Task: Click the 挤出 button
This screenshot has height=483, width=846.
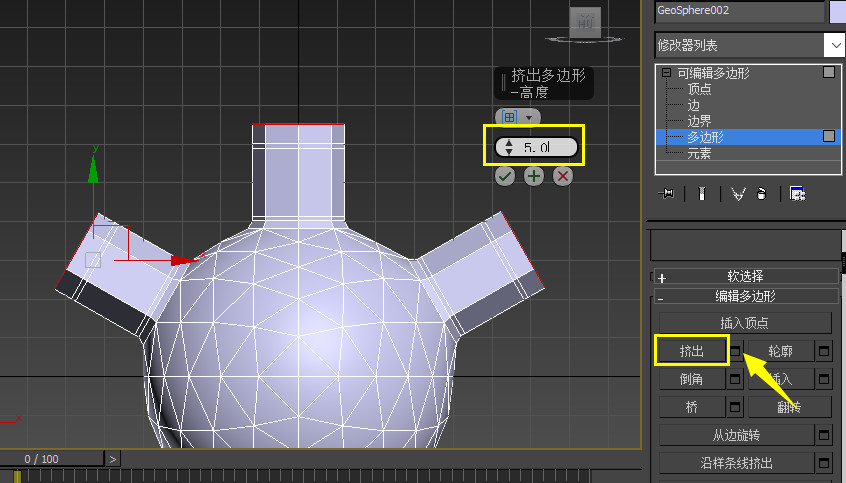Action: 692,351
